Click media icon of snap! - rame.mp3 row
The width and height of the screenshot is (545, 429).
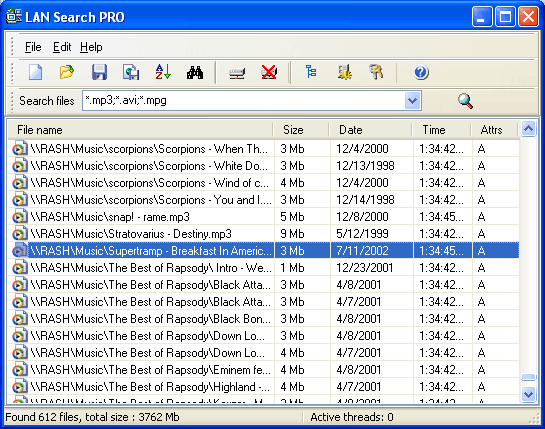[x=19, y=217]
